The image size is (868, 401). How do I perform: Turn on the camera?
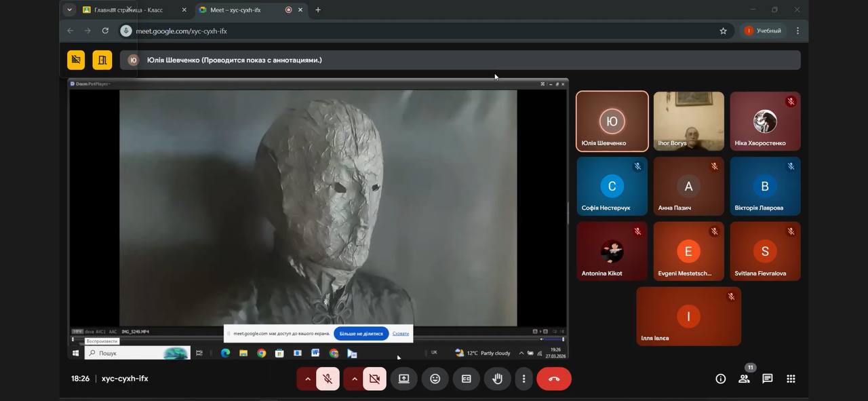click(x=374, y=379)
